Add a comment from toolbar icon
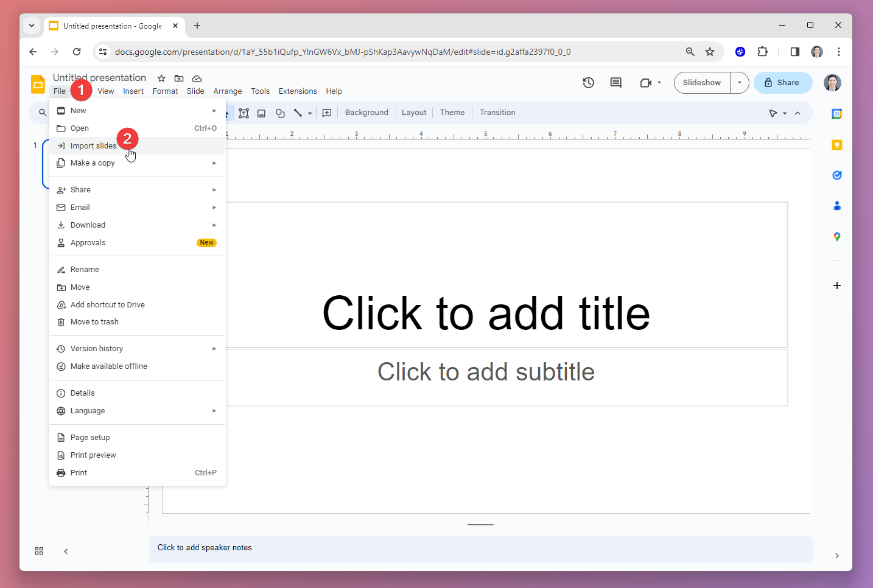 click(327, 113)
